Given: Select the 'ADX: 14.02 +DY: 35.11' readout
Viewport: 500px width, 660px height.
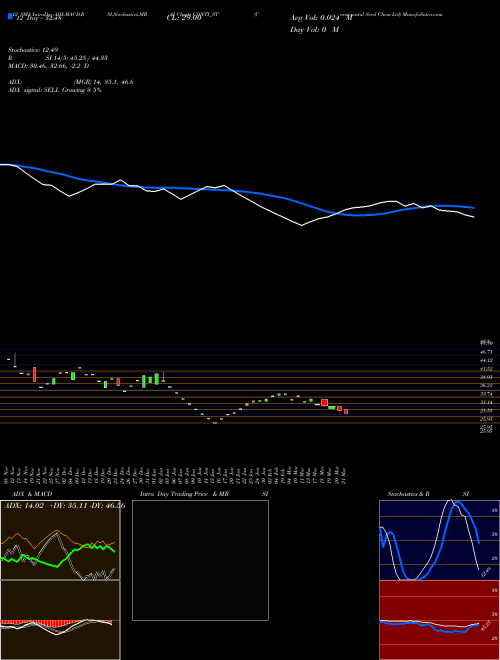Looking at the screenshot, I should coord(46,506).
